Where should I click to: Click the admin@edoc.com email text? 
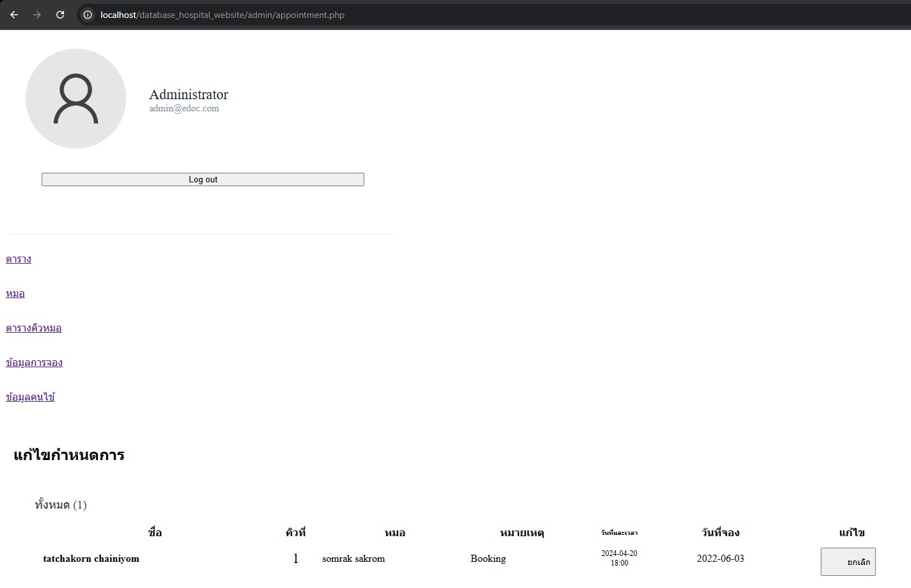(184, 109)
